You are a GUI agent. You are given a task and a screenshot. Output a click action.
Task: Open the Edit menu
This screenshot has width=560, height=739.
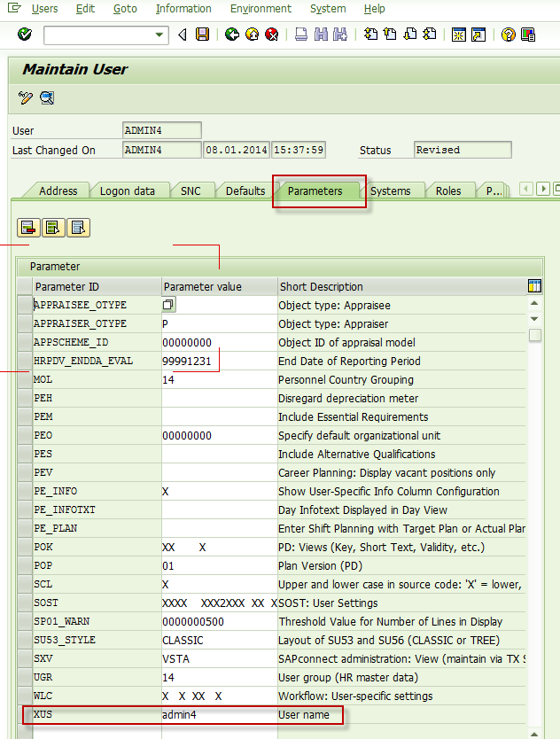[x=85, y=9]
